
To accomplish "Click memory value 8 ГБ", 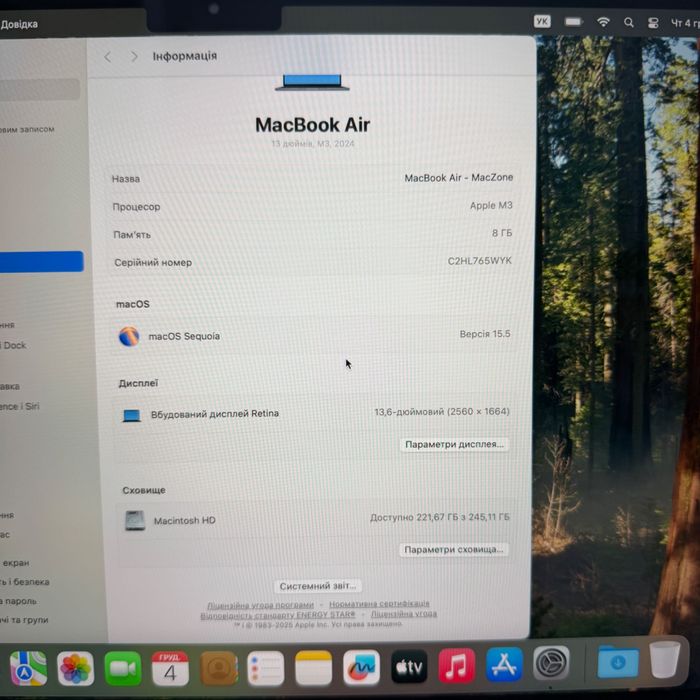I will coord(502,233).
